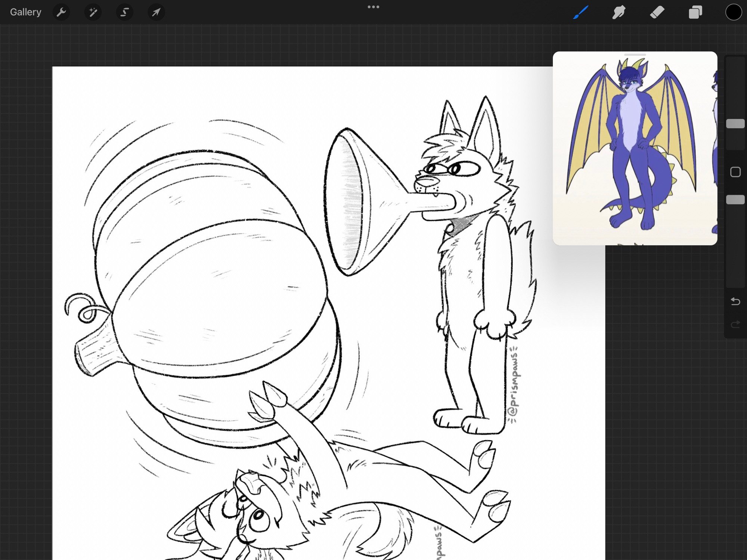Open the Actions wrench menu

(x=61, y=12)
